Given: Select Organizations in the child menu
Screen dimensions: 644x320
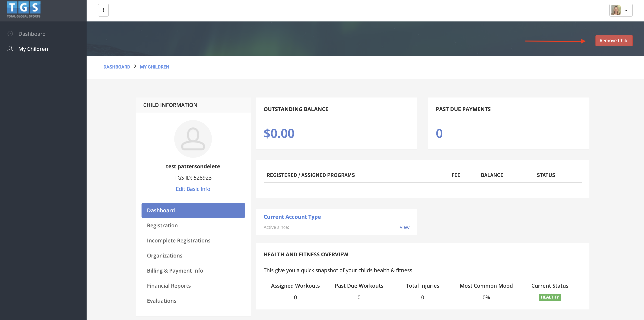Looking at the screenshot, I should (x=164, y=255).
